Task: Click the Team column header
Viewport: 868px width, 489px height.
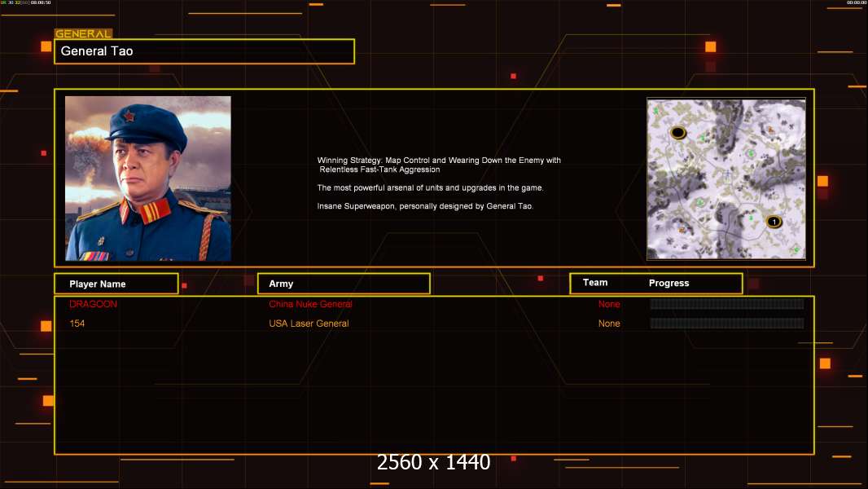Action: (x=595, y=283)
